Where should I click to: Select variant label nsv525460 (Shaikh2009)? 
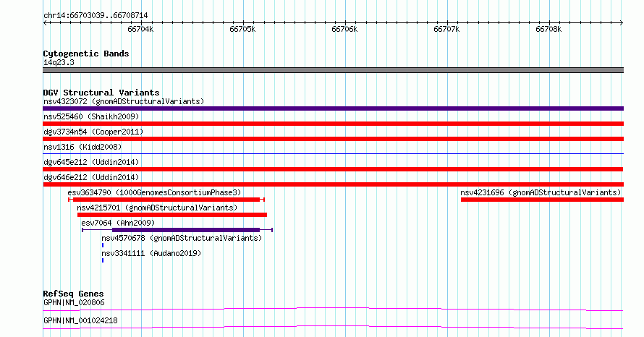coord(91,116)
